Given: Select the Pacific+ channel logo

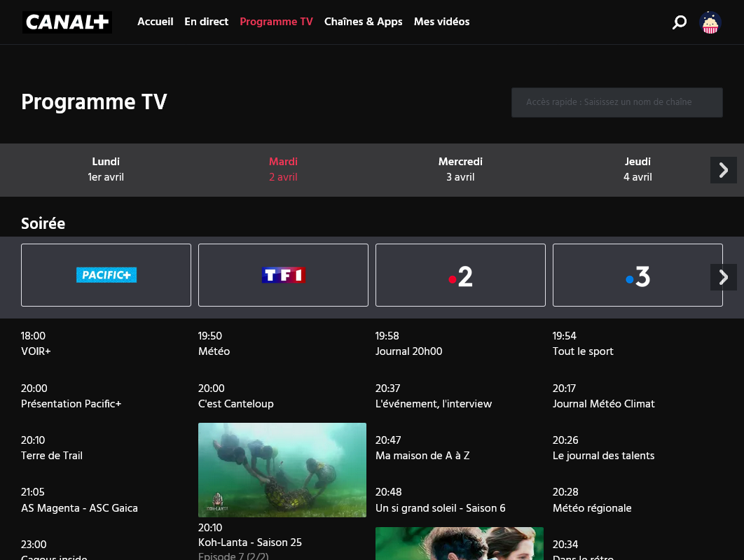Looking at the screenshot, I should point(106,274).
